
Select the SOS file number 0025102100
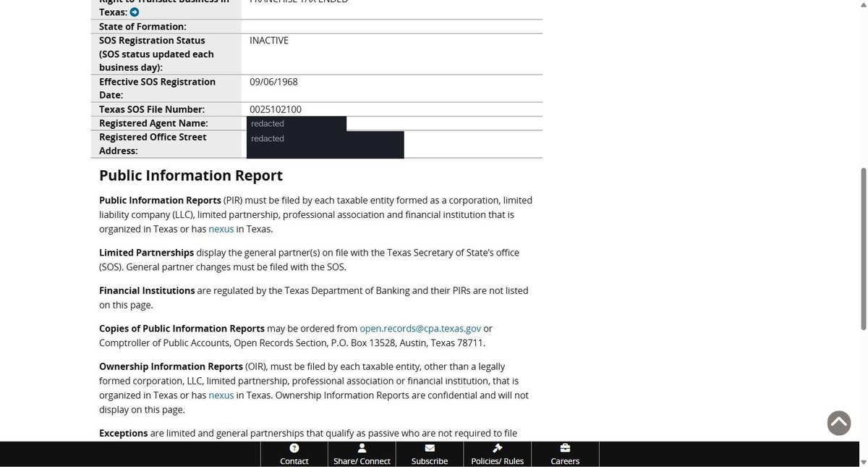tap(276, 109)
